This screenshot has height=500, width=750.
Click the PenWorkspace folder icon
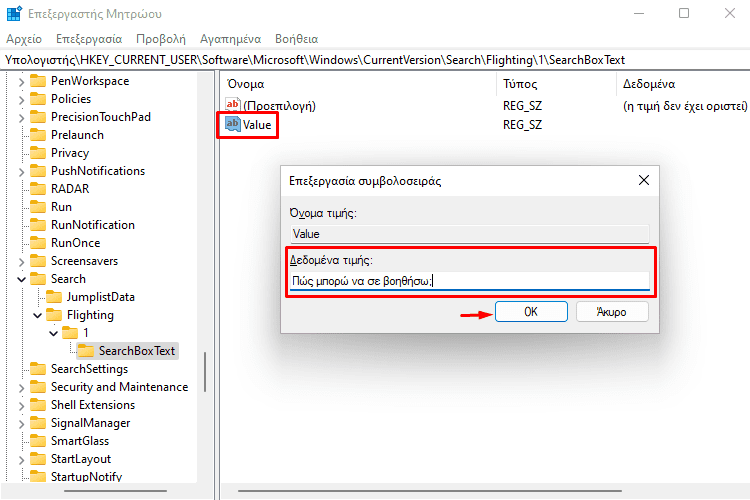pyautogui.click(x=38, y=81)
